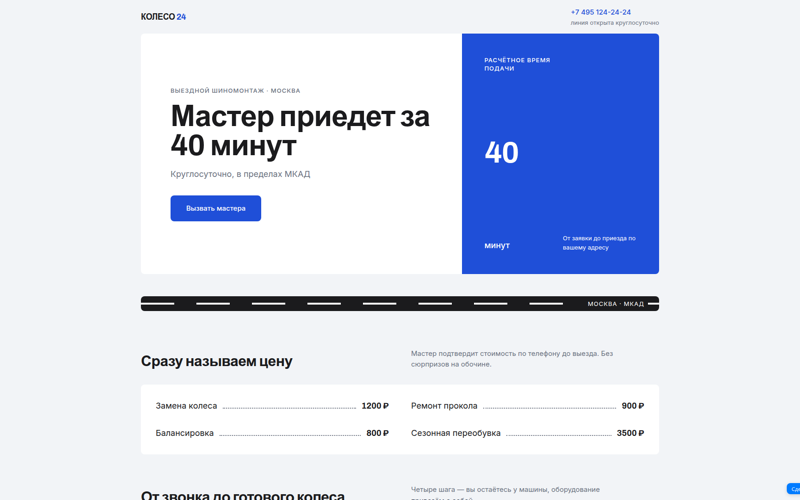800x500 pixels.
Task: Call the +7 495 124-24-24 phone link
Action: tap(601, 12)
